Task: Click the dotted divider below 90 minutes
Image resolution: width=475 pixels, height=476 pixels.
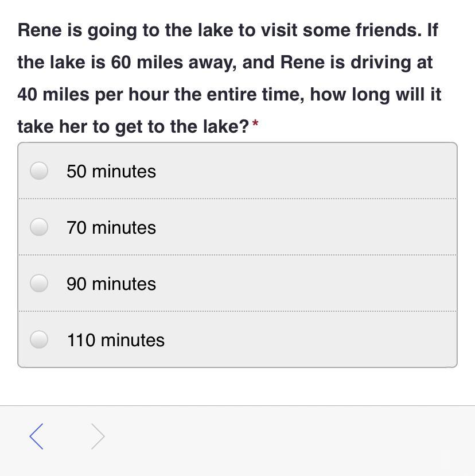Action: point(237,311)
